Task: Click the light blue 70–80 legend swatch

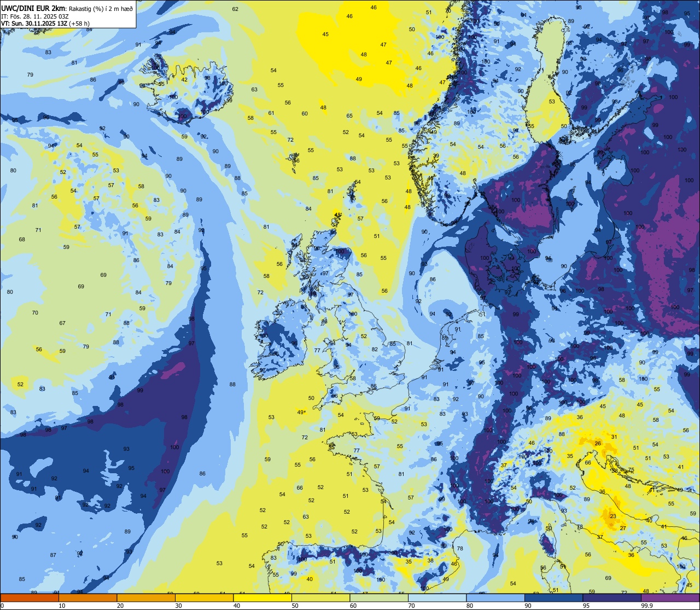Action: [x=437, y=597]
